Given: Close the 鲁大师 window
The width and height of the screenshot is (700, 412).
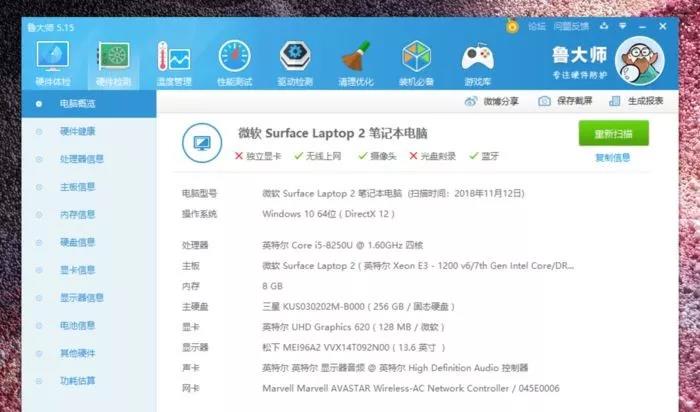Looking at the screenshot, I should (x=663, y=26).
